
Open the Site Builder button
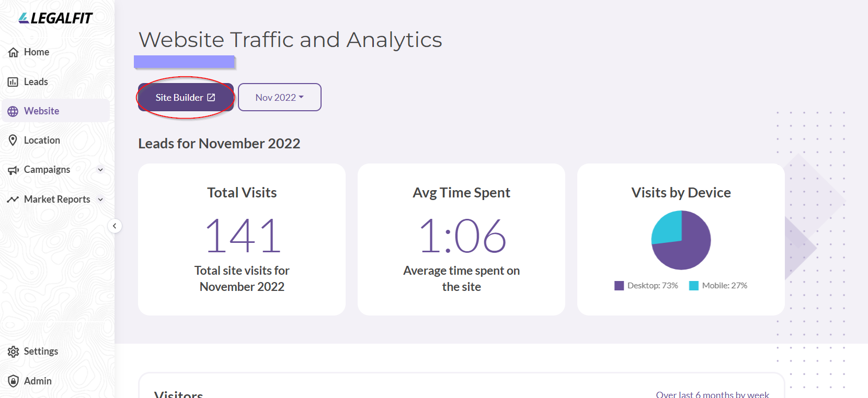click(186, 97)
